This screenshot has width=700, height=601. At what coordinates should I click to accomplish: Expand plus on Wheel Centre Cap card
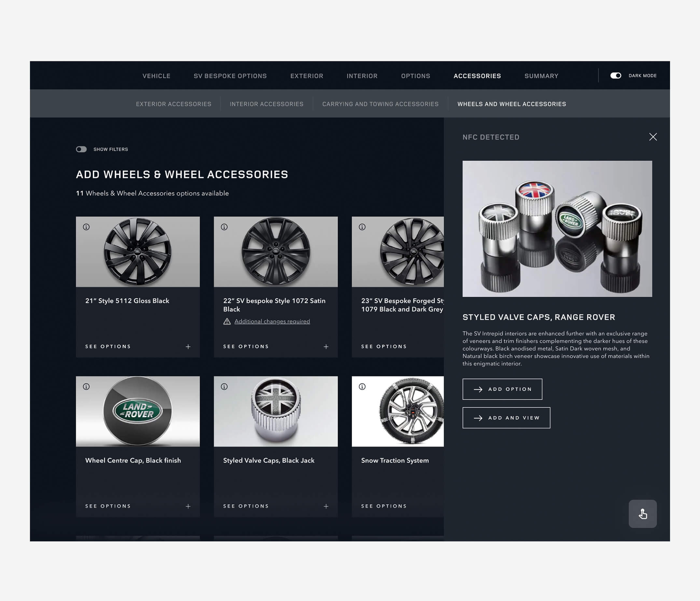point(188,506)
